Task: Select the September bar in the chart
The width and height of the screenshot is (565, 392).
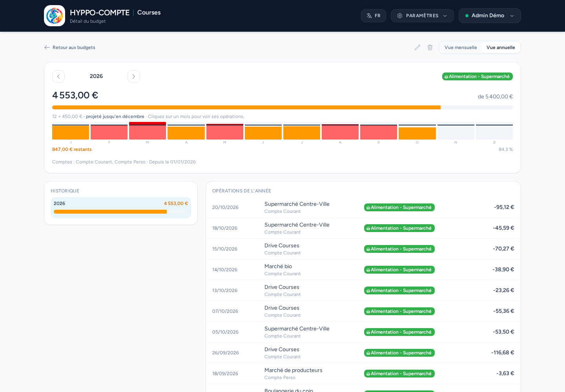Action: tap(379, 131)
